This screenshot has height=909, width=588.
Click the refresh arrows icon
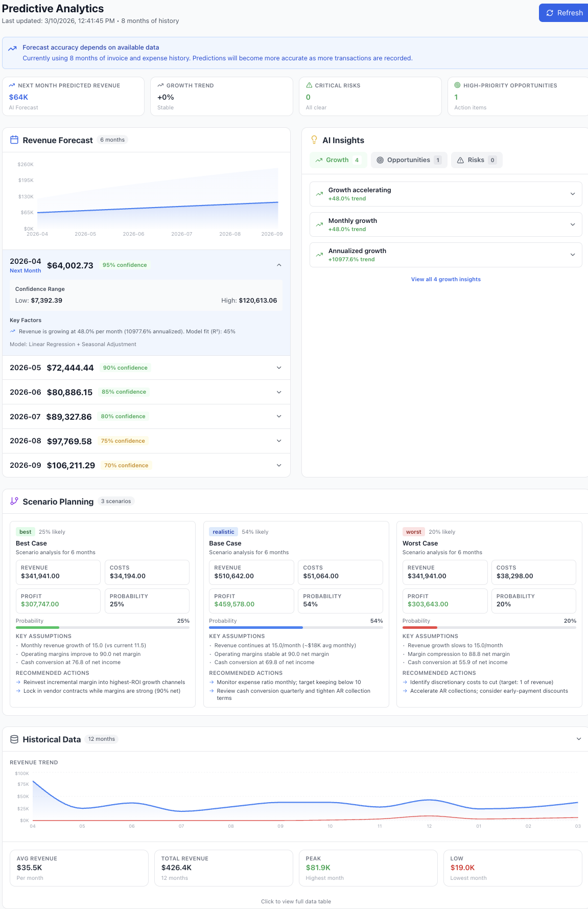pos(550,13)
